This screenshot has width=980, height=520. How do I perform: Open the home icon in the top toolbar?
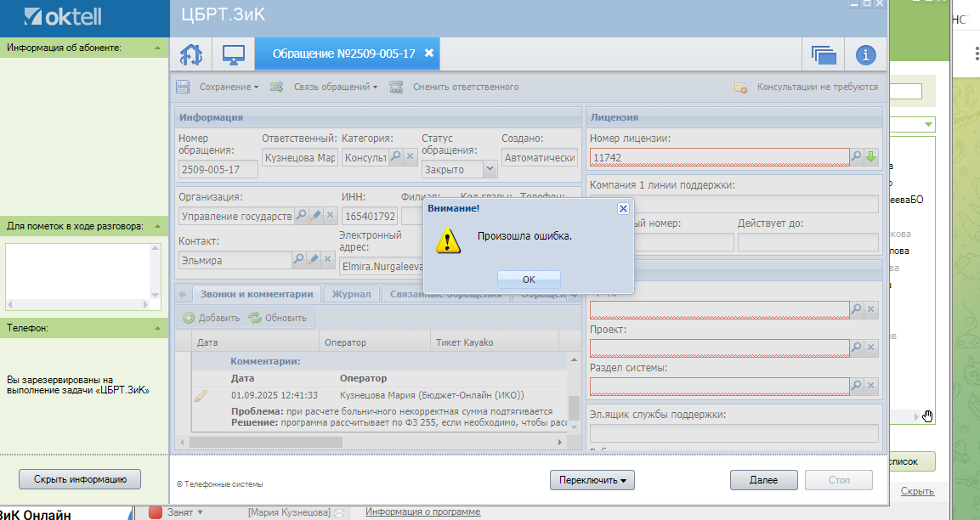coord(191,54)
